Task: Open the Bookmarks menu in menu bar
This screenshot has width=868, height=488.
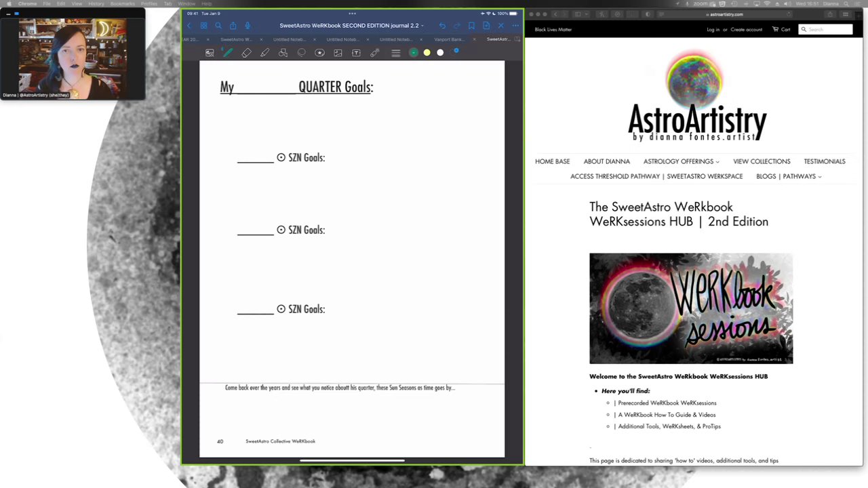Action: coord(123,4)
